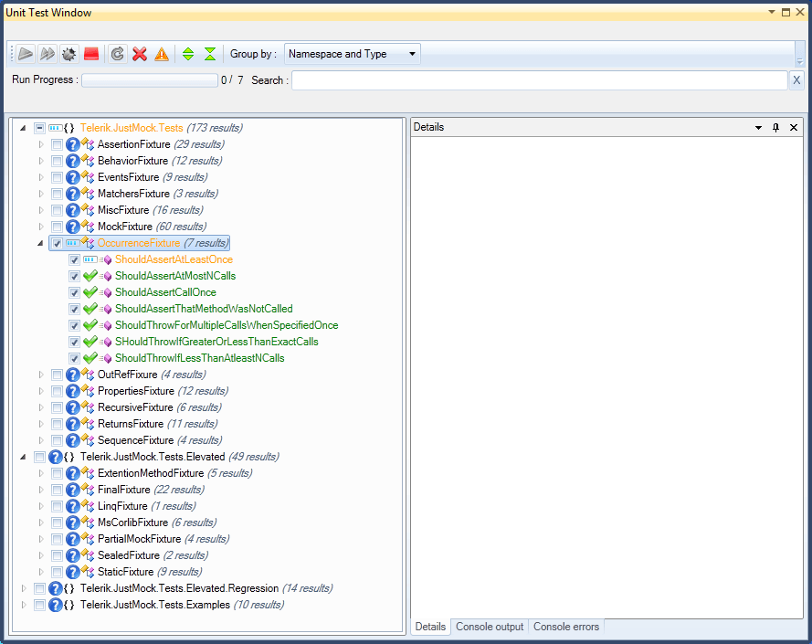Switch to the Console output tab

490,627
